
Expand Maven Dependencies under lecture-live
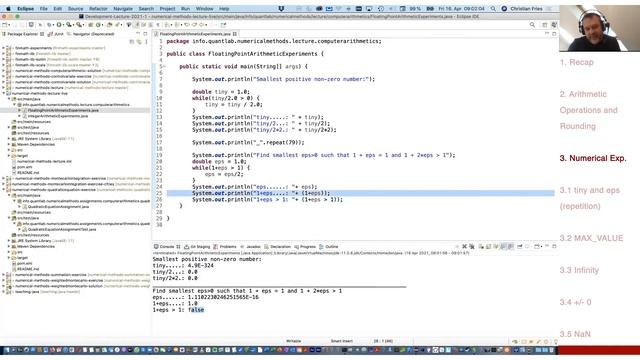point(9,144)
